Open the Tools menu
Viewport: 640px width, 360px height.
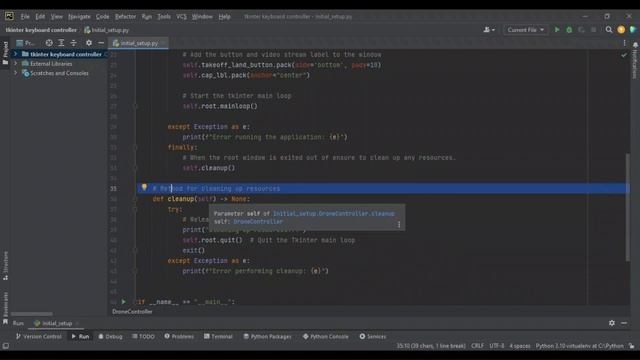(164, 17)
